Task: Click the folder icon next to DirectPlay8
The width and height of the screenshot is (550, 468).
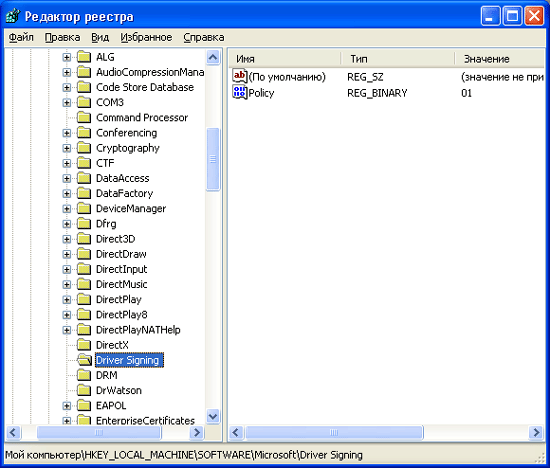Action: point(84,314)
